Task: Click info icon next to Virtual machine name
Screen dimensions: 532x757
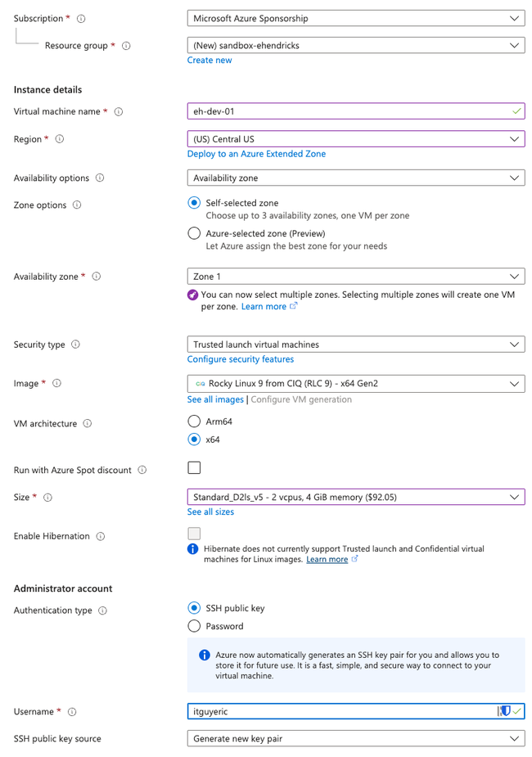Action: pyautogui.click(x=119, y=111)
